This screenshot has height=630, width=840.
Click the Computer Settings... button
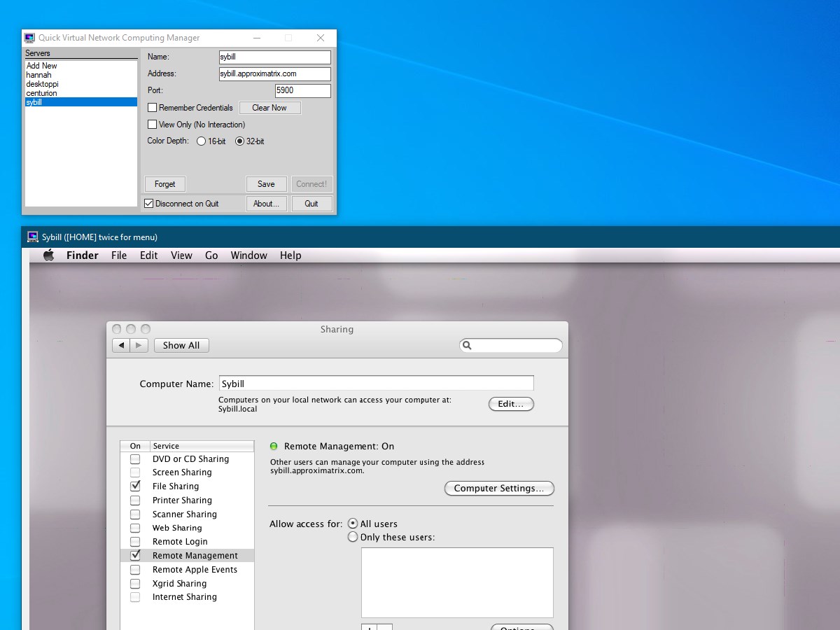499,489
